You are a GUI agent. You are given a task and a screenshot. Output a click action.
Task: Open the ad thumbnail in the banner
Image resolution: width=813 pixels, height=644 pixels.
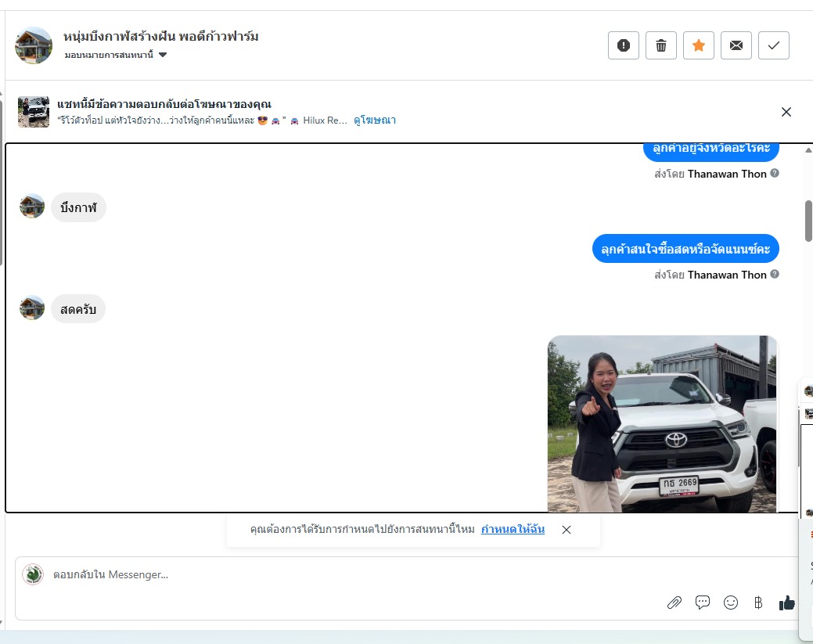(34, 111)
